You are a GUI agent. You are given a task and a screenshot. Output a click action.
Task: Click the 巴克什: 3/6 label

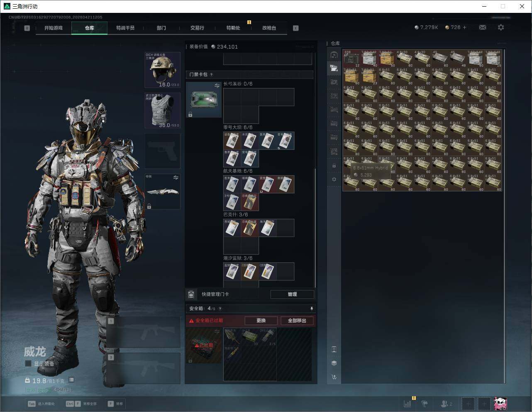236,215
